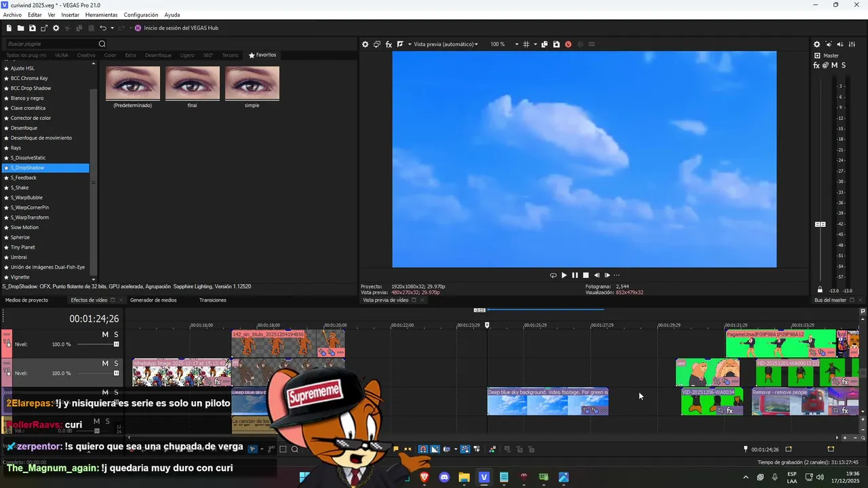Open Brave browser from taskbar
The width and height of the screenshot is (868, 488).
(x=425, y=477)
